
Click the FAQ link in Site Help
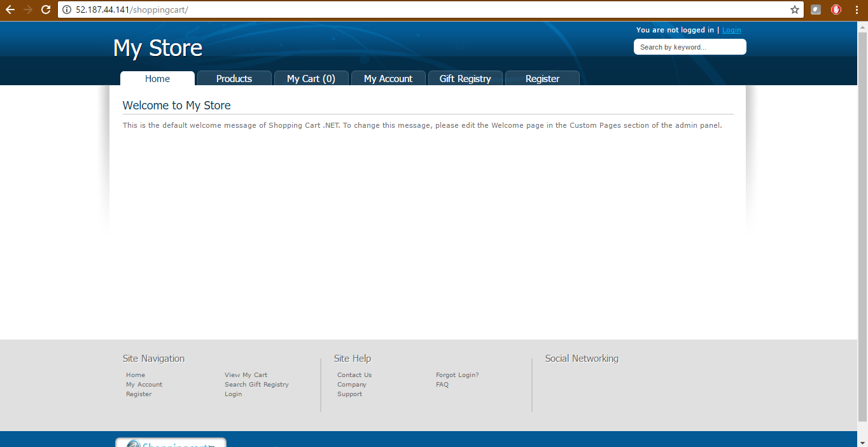click(442, 385)
